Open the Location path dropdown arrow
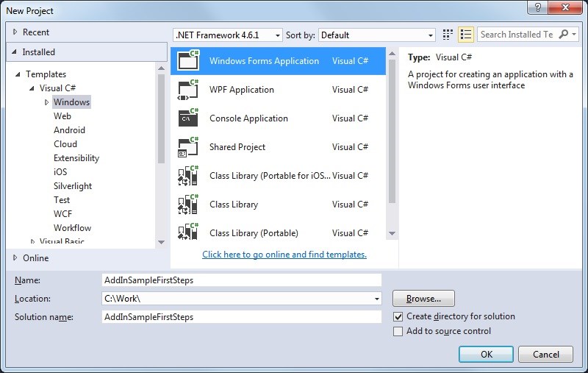This screenshot has width=588, height=373. 376,299
